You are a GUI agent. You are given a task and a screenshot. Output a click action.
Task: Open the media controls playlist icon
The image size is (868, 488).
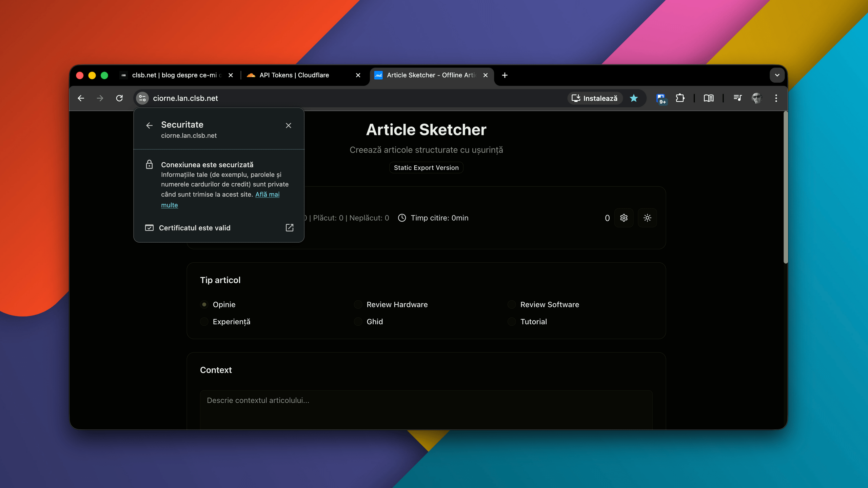[x=737, y=98]
